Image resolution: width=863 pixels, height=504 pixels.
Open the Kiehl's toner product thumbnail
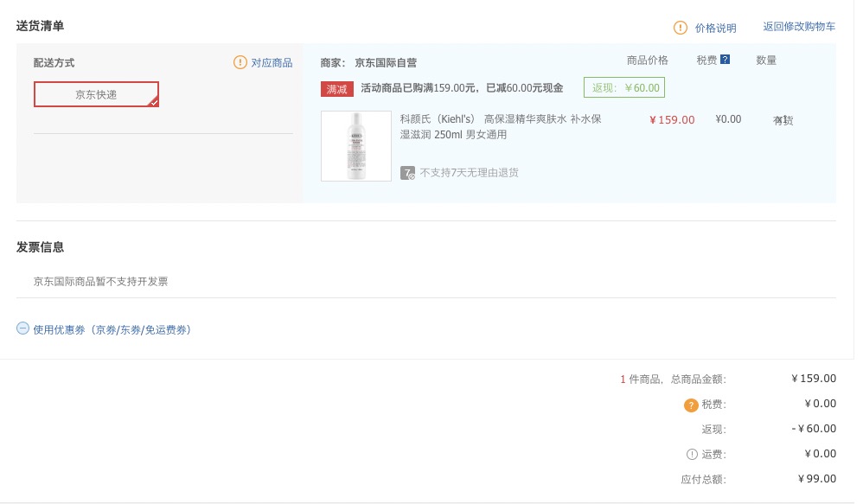(356, 146)
